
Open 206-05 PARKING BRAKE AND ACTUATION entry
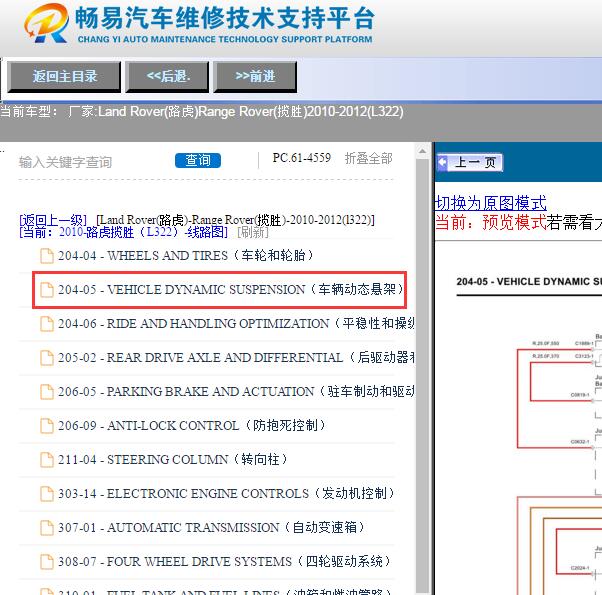click(236, 392)
